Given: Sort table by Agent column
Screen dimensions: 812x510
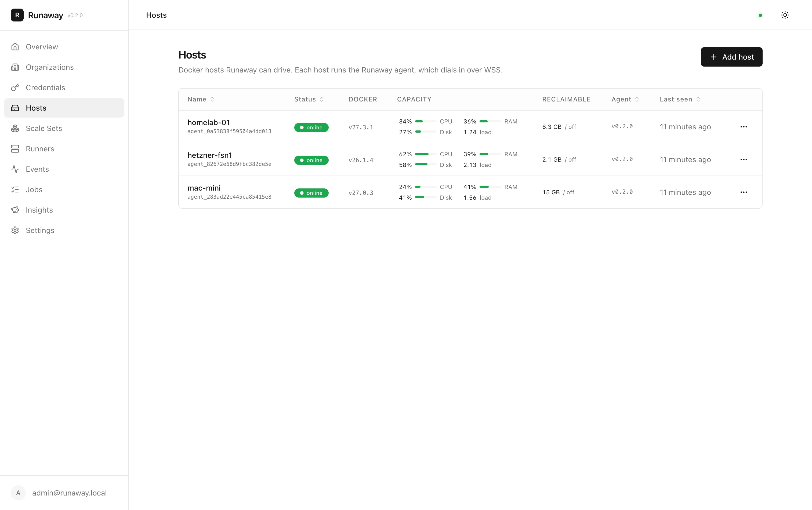Looking at the screenshot, I should click(x=625, y=99).
